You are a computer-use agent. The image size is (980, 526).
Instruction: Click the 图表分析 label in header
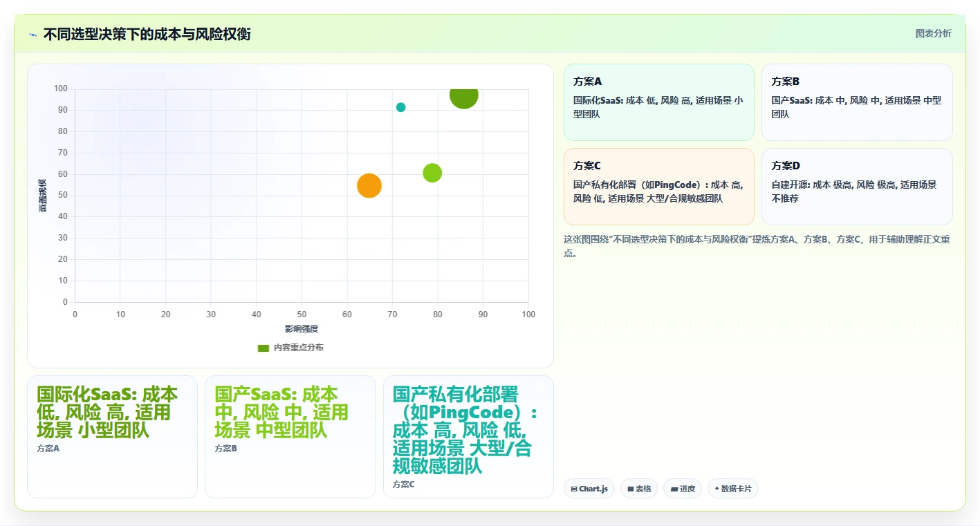click(x=933, y=33)
